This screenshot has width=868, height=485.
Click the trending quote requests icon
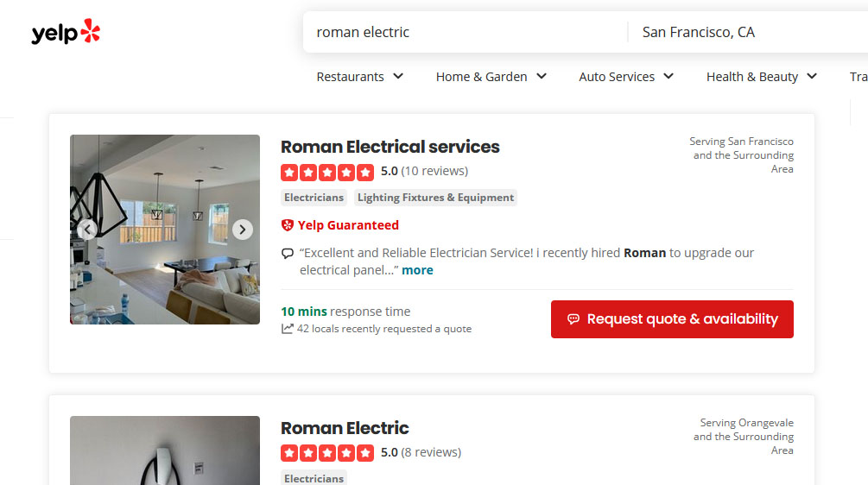(288, 329)
